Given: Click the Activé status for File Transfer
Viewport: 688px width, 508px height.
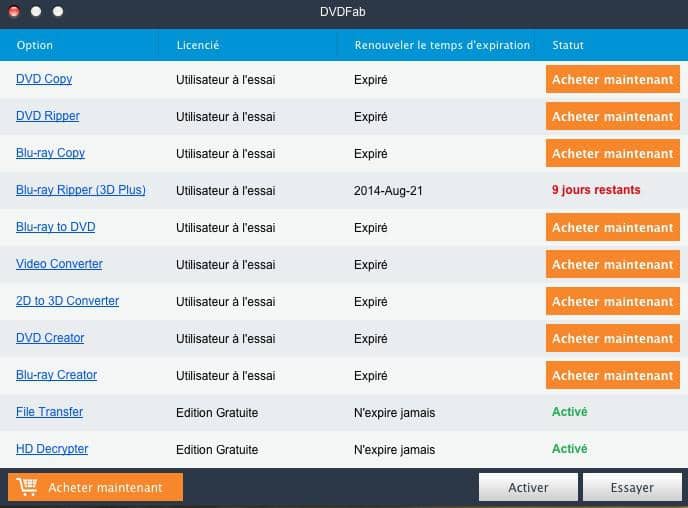Looking at the screenshot, I should [570, 411].
